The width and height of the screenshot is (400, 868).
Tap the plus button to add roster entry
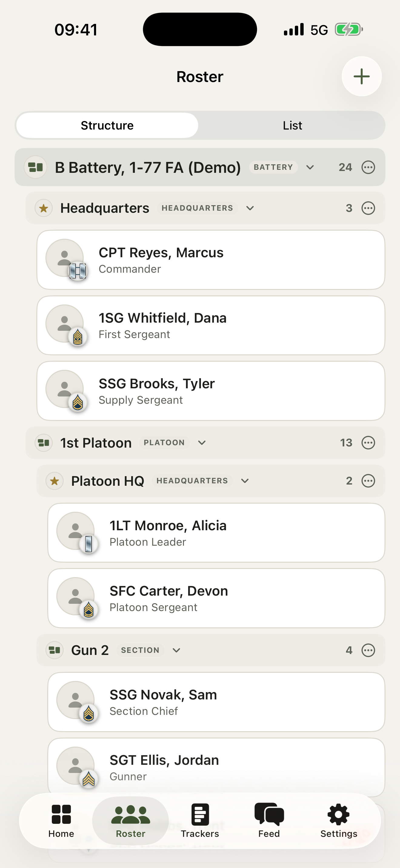pyautogui.click(x=362, y=76)
